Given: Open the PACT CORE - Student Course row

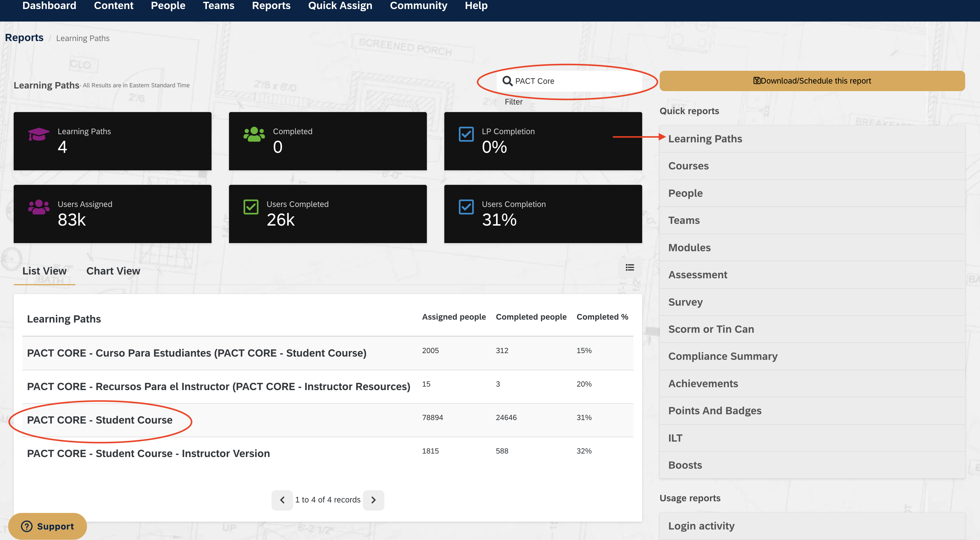Looking at the screenshot, I should tap(100, 420).
